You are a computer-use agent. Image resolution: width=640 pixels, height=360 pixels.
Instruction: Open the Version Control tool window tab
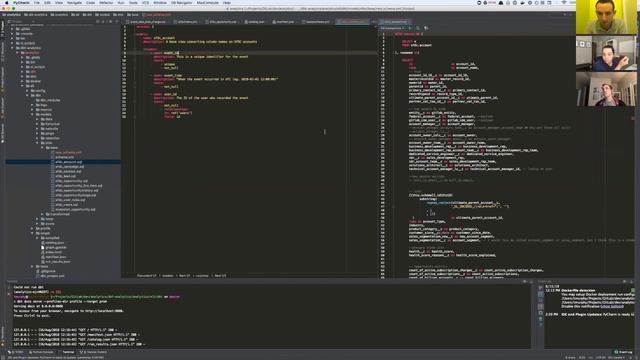pos(94,352)
